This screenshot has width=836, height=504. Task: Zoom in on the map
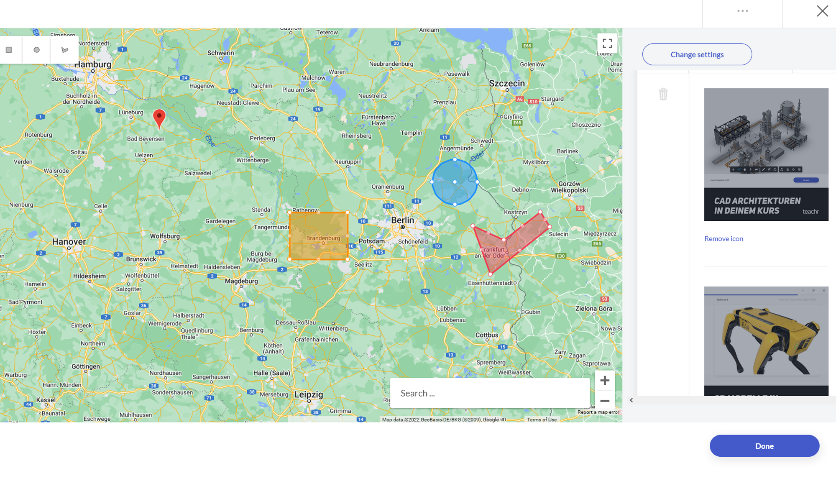[605, 381]
